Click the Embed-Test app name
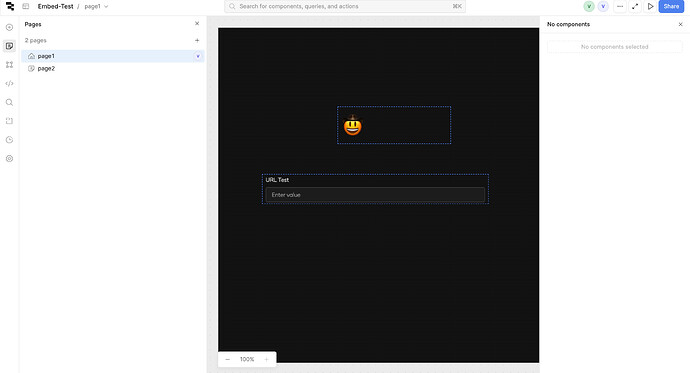 point(55,7)
